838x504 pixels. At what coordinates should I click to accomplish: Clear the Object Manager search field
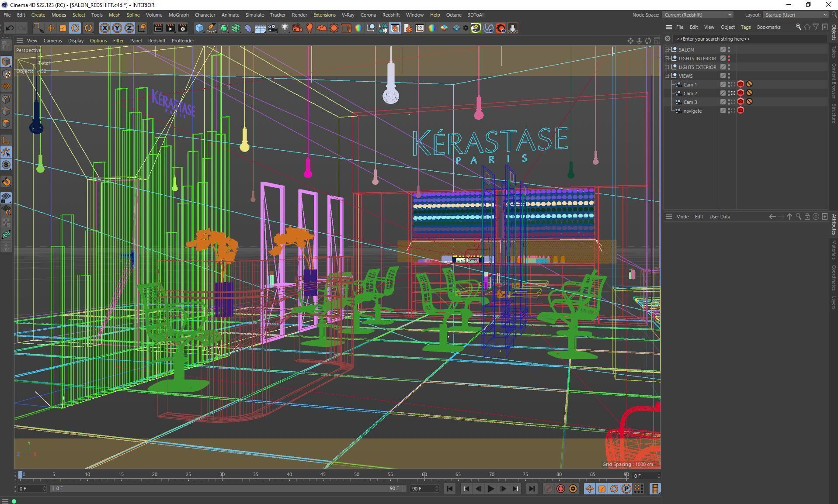pos(668,39)
